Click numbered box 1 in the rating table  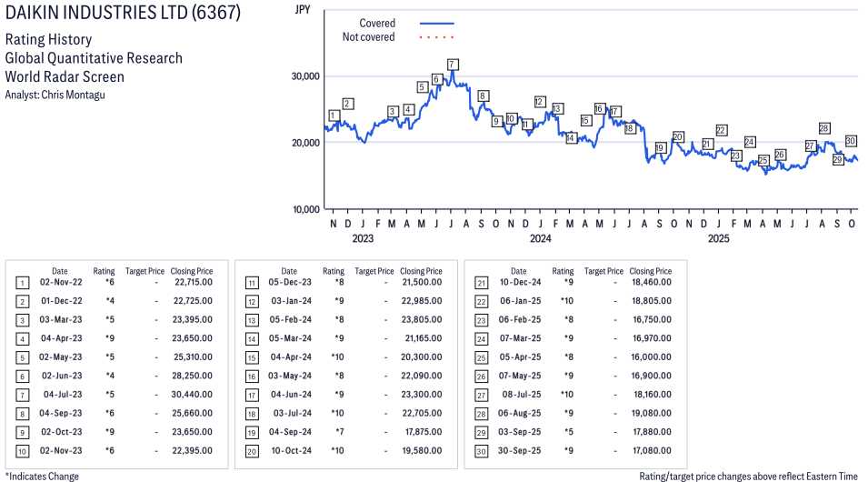click(23, 283)
